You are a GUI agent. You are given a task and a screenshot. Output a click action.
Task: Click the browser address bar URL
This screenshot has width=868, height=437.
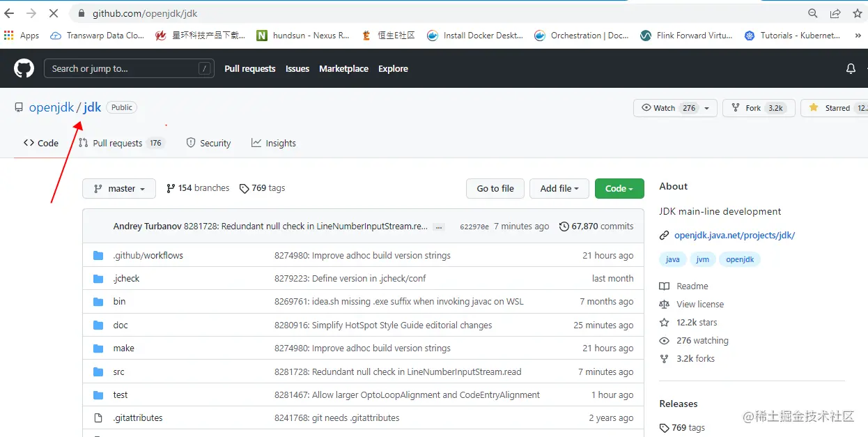pos(145,13)
